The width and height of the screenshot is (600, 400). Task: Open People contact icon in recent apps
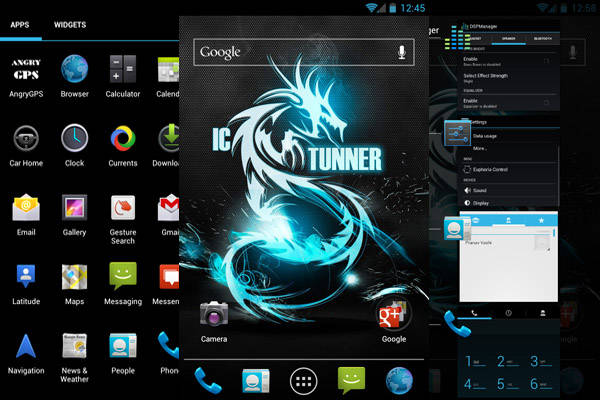pyautogui.click(x=457, y=228)
